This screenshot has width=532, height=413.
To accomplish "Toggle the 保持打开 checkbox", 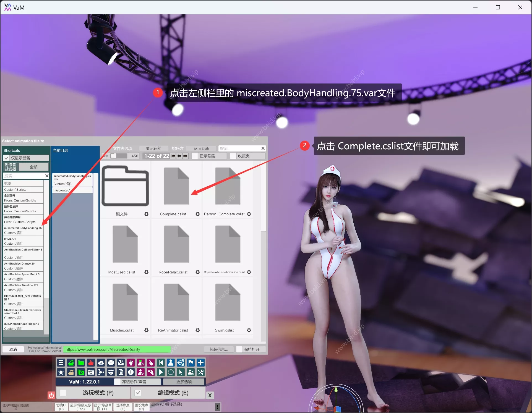I will tap(239, 349).
